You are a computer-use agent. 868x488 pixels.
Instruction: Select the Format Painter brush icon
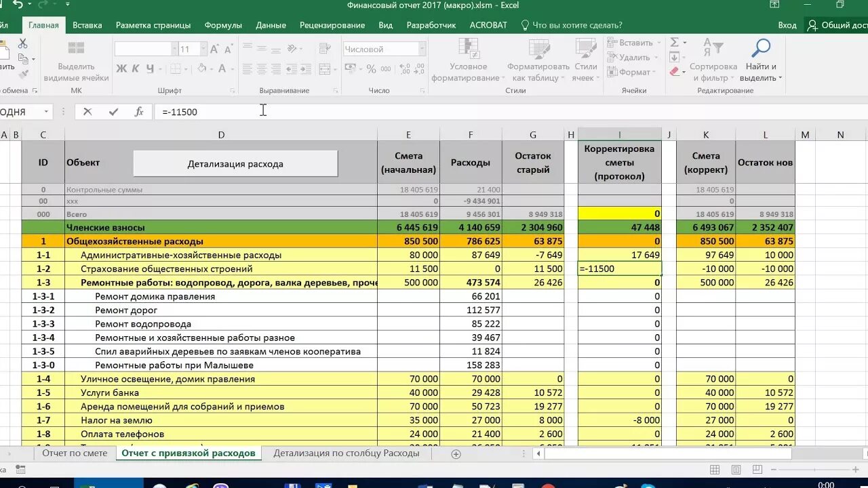(x=22, y=74)
